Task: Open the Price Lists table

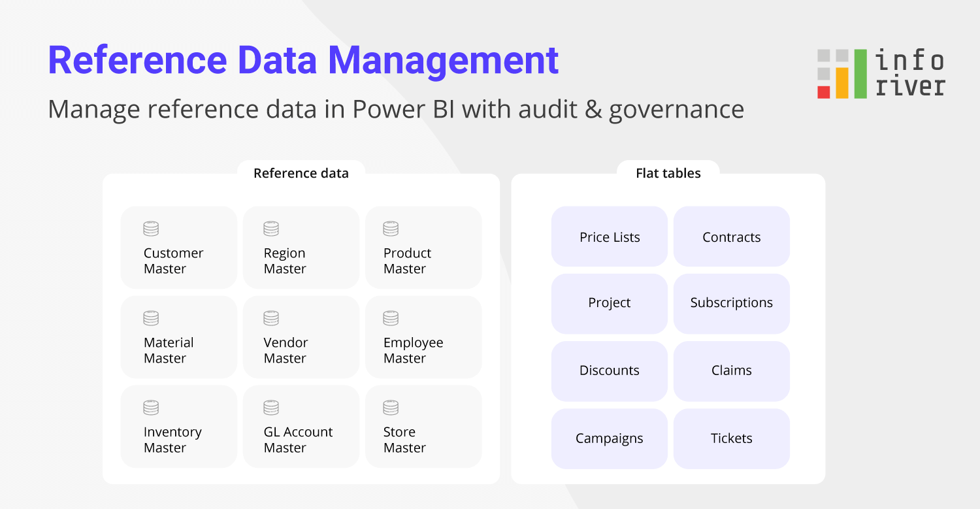Action: (609, 237)
